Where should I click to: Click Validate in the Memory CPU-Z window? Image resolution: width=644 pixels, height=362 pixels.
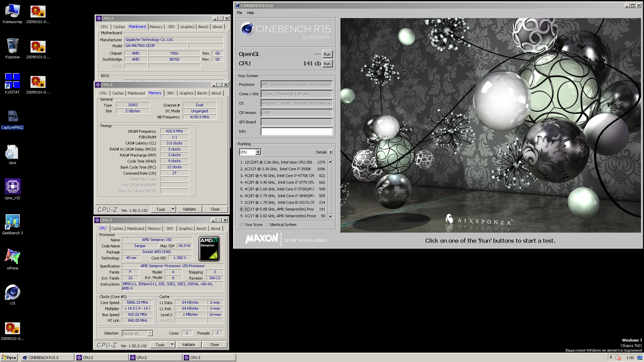click(189, 209)
